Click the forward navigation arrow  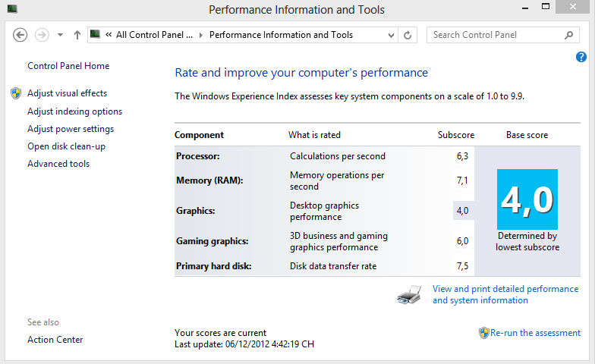[42, 35]
